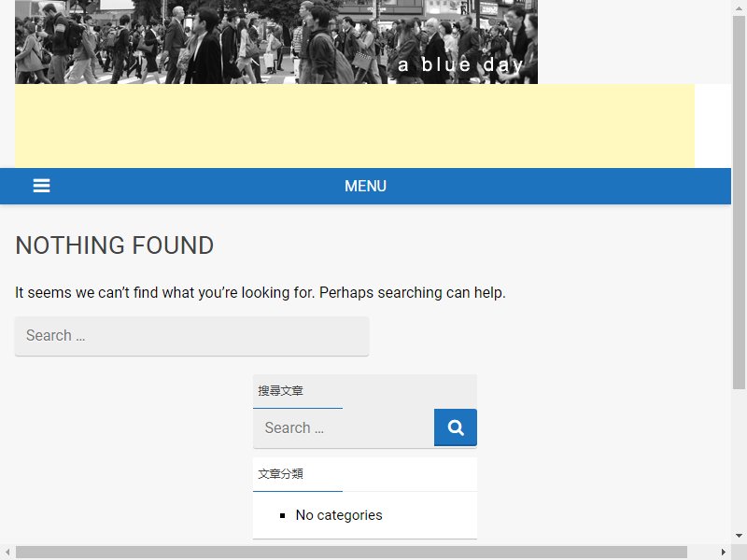747x560 pixels.
Task: Click the 搜尋文章 widget title
Action: (281, 391)
